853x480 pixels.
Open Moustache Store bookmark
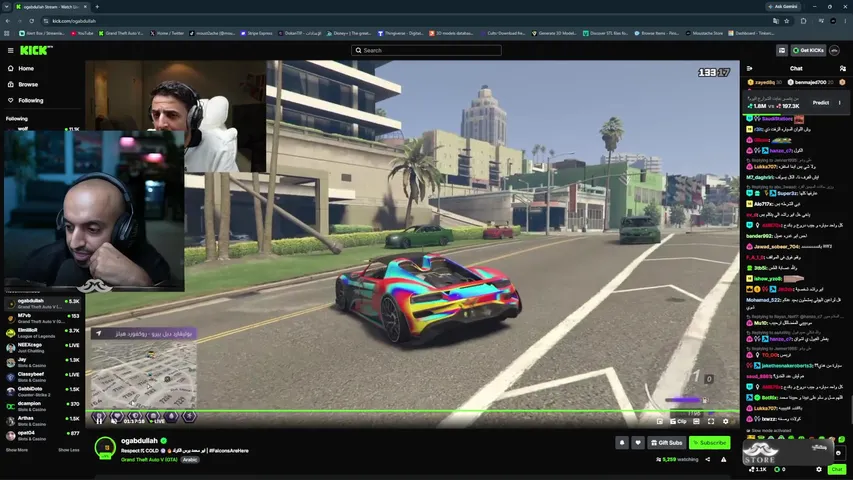(704, 33)
